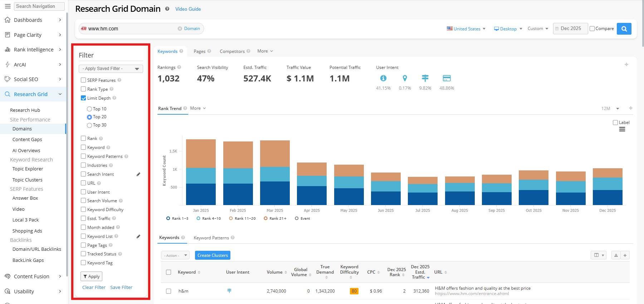Image resolution: width=644 pixels, height=304 pixels.
Task: Click the transactional intent card icon
Action: [x=447, y=78]
